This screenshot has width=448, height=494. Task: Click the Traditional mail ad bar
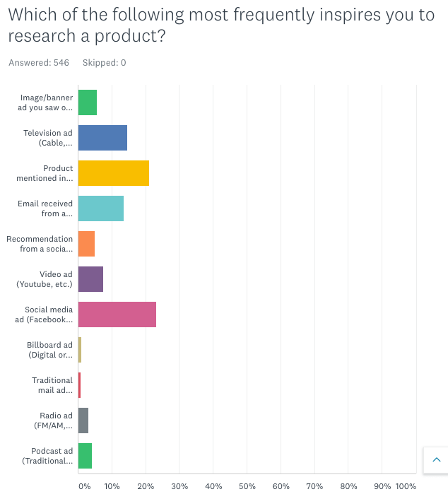79,385
